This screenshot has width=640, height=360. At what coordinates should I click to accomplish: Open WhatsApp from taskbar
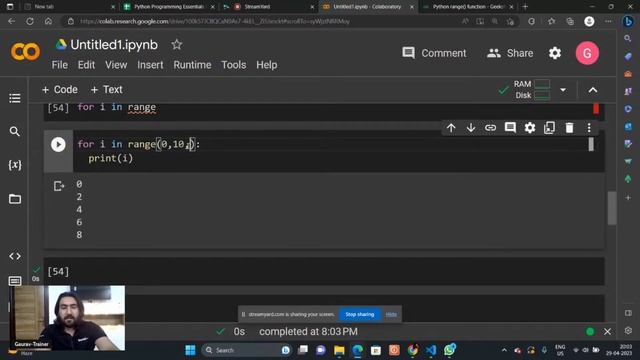click(x=449, y=350)
